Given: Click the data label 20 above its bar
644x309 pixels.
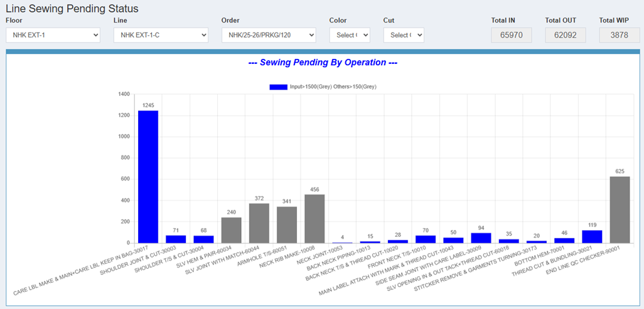Looking at the screenshot, I should pos(537,236).
